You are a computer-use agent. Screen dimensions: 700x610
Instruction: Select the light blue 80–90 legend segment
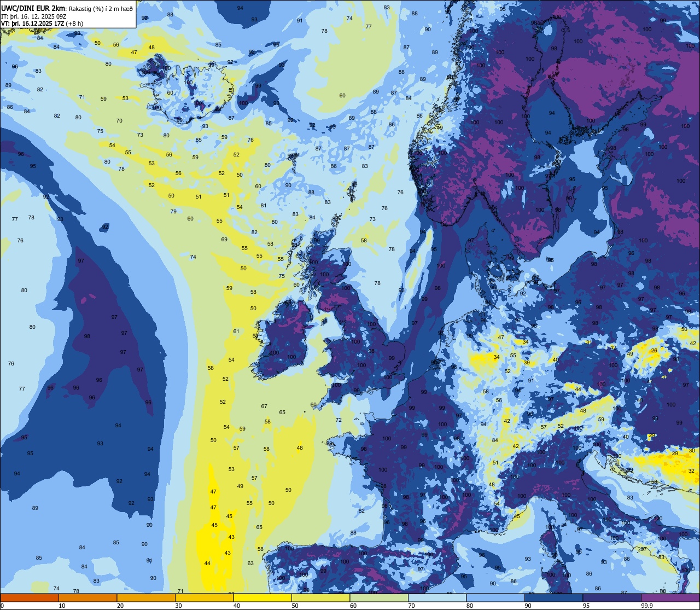pyautogui.click(x=495, y=597)
